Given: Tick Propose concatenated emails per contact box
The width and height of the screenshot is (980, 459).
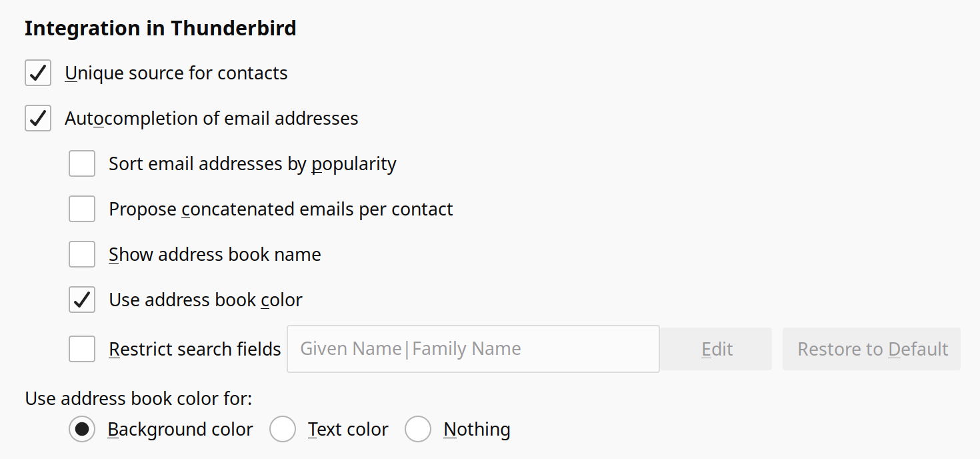Looking at the screenshot, I should (82, 209).
